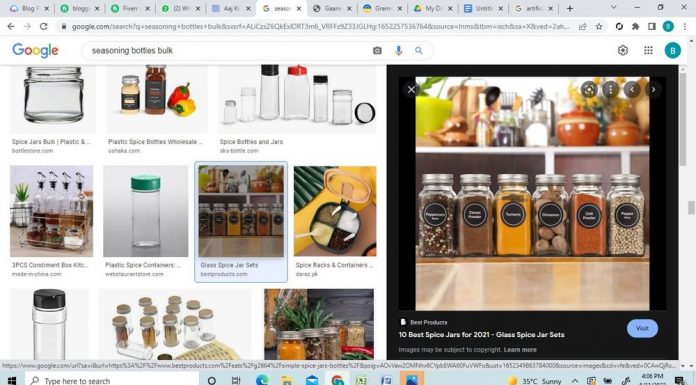Search inside image with the lens icon

(589, 90)
